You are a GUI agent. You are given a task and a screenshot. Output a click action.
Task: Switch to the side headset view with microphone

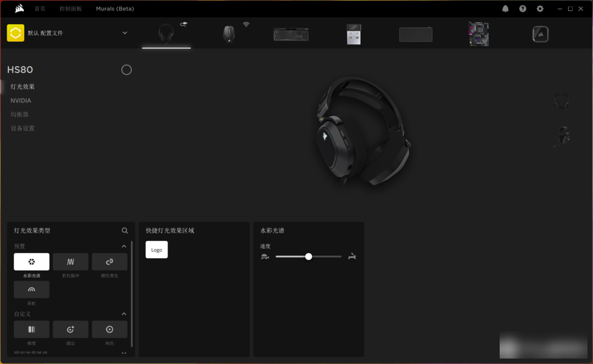coord(562,136)
